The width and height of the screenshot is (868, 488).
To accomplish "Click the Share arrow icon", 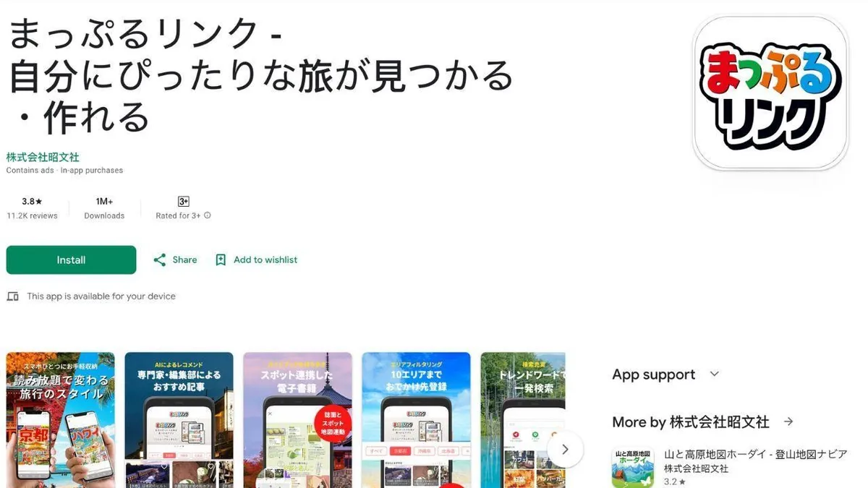I will tap(160, 260).
